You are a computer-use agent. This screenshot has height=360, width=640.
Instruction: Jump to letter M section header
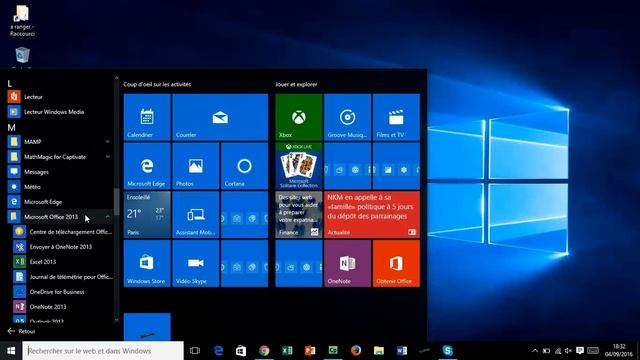pos(11,127)
